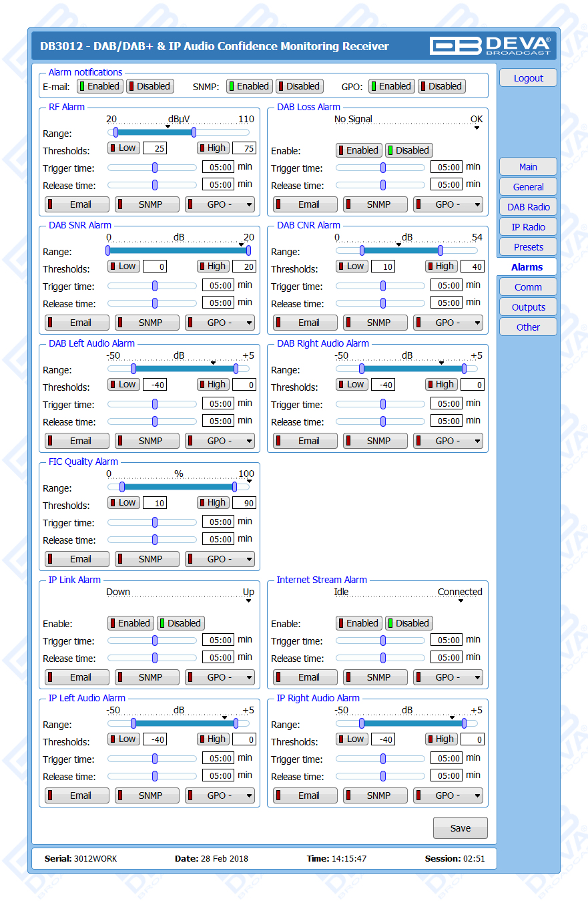Click the DAB SNR Alarm release time field
The height and width of the screenshot is (901, 588).
(x=218, y=303)
